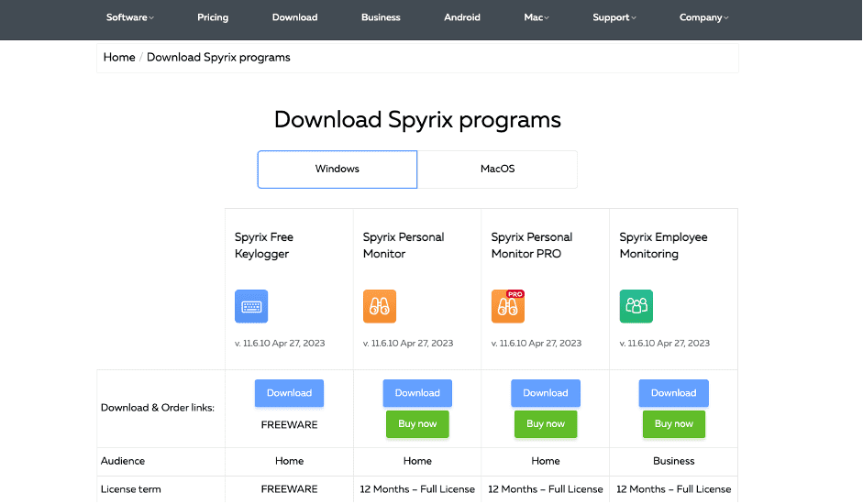Select the Windows tab
The width and height of the screenshot is (863, 504).
(337, 170)
